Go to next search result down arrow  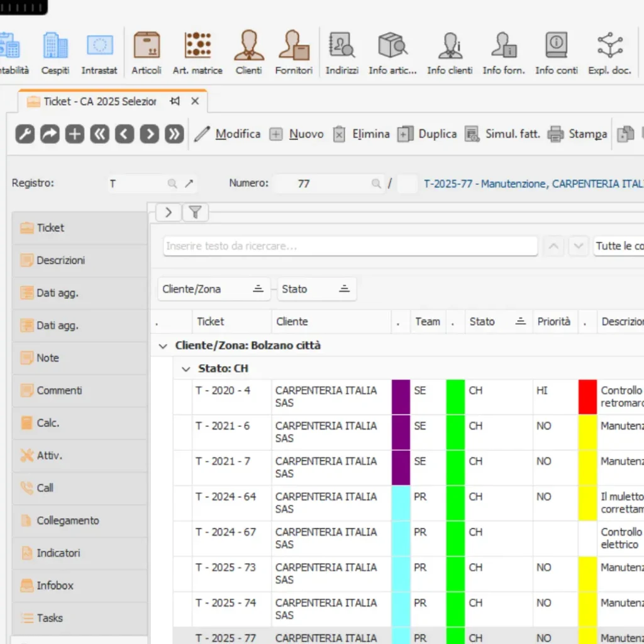(x=579, y=246)
